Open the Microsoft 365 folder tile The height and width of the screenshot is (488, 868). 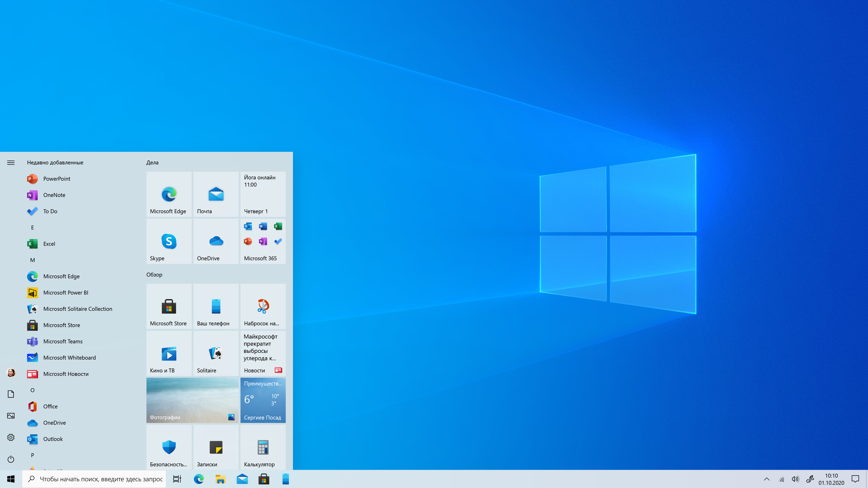tap(263, 241)
